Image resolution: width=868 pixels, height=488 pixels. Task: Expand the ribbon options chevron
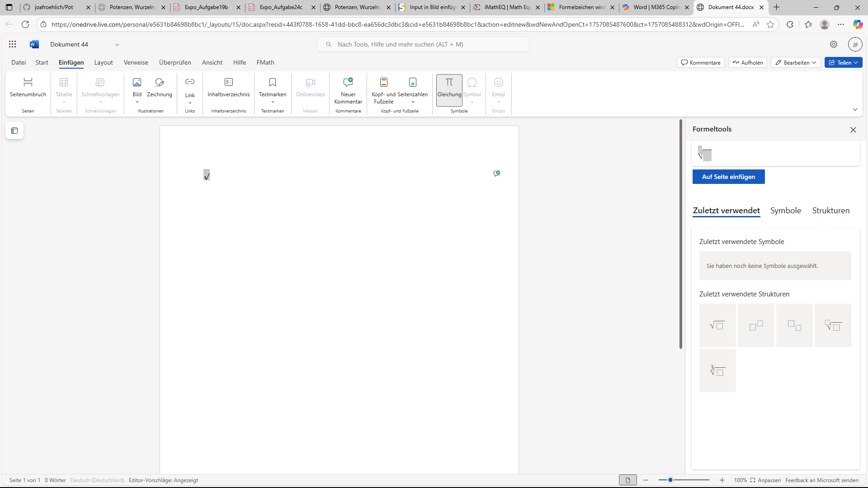coord(855,110)
